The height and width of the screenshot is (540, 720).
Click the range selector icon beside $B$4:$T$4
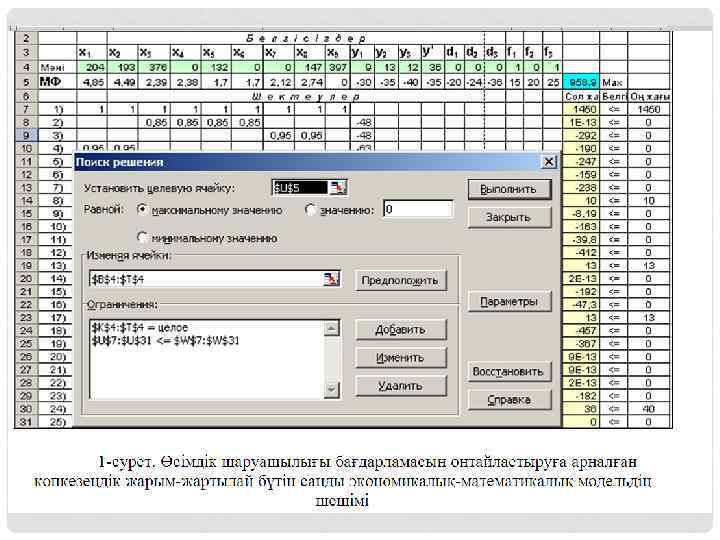pyautogui.click(x=331, y=279)
